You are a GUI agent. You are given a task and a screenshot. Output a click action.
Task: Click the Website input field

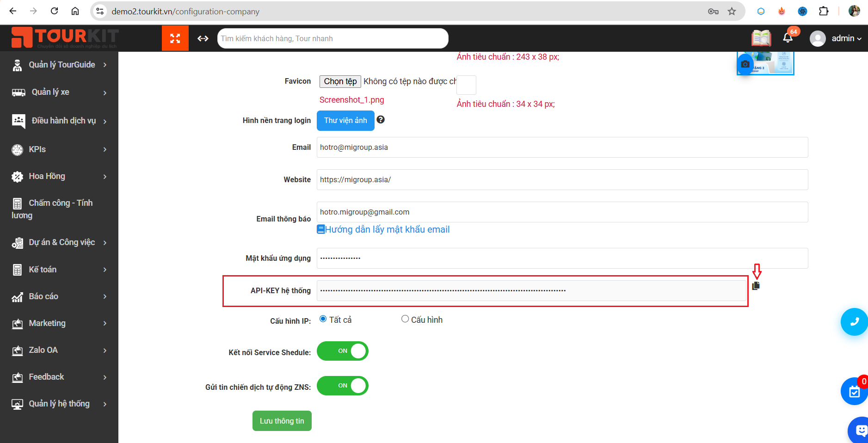(562, 180)
